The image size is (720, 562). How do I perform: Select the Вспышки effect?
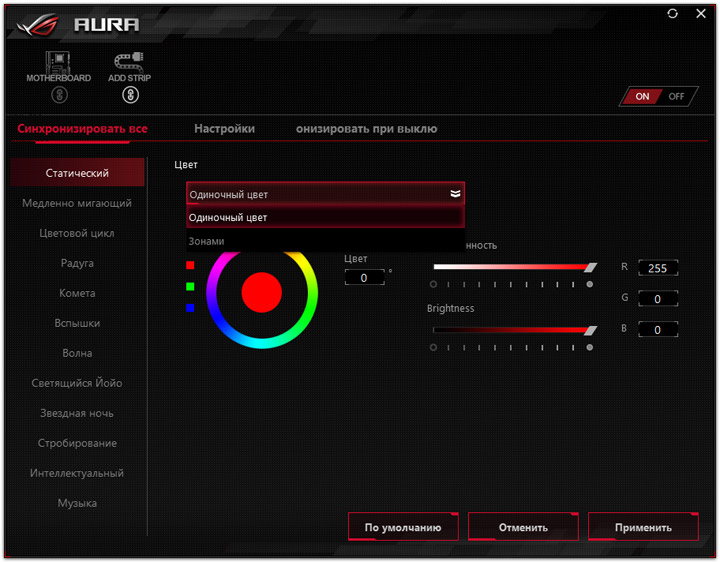pyautogui.click(x=77, y=323)
